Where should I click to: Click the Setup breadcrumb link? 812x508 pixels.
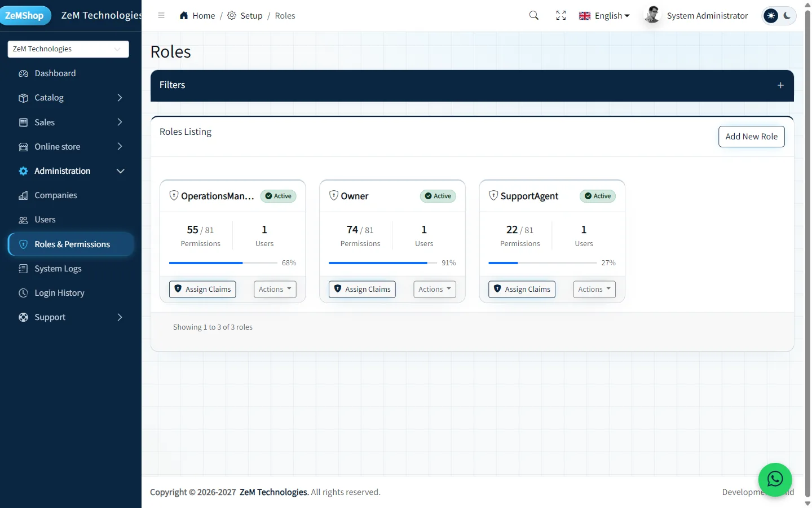(251, 16)
